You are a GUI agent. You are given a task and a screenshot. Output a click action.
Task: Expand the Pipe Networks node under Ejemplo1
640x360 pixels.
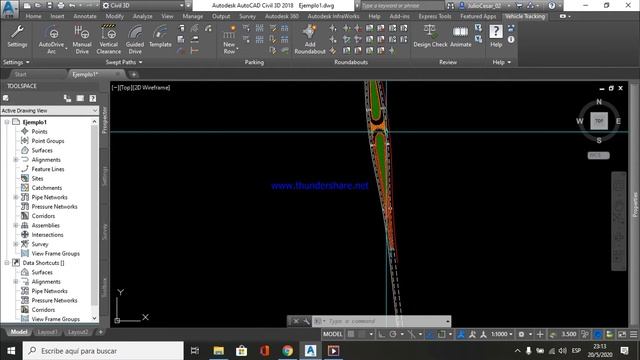[x=16, y=197]
